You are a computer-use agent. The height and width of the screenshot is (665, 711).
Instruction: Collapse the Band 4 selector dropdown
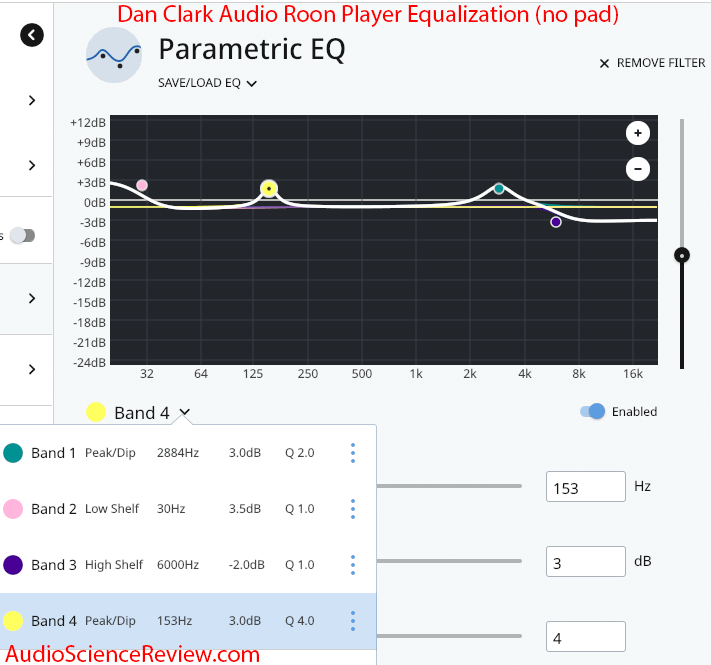(184, 412)
